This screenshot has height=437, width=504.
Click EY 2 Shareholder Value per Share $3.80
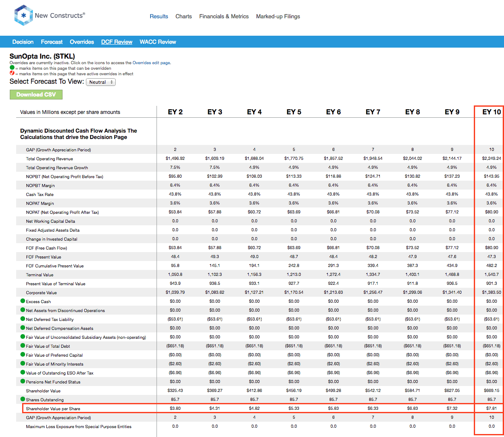[175, 409]
